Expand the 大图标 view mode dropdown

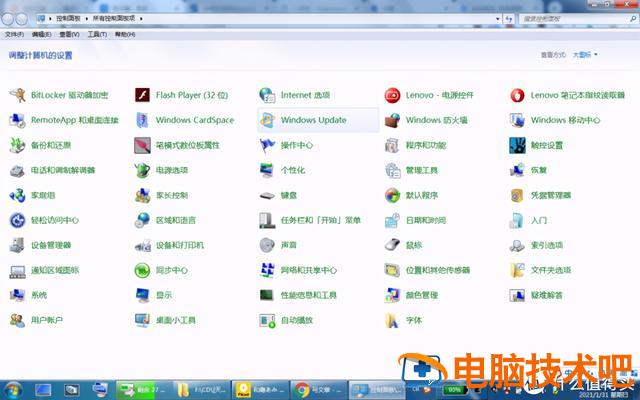585,55
